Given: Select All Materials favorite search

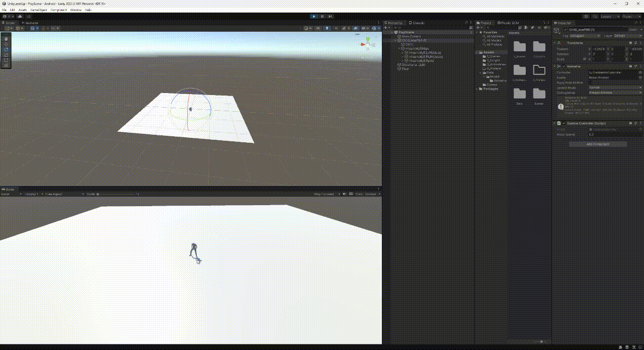Looking at the screenshot, I should coord(495,37).
